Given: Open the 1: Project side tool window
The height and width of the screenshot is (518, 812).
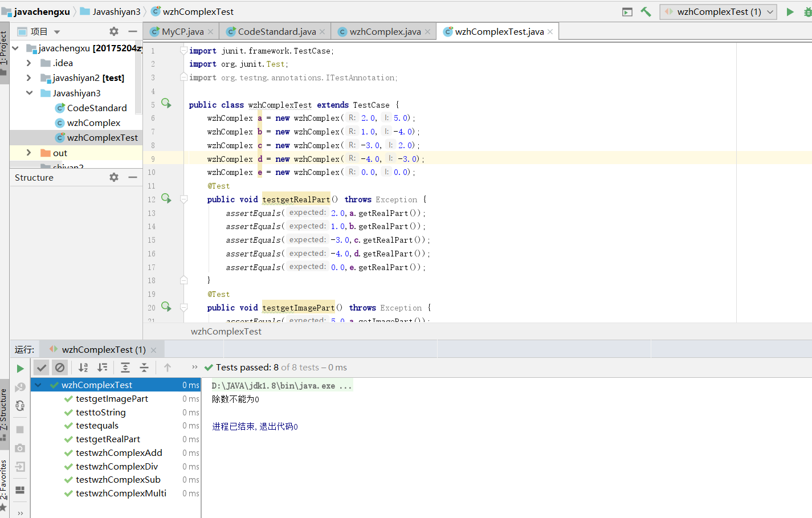Looking at the screenshot, I should pyautogui.click(x=4, y=54).
